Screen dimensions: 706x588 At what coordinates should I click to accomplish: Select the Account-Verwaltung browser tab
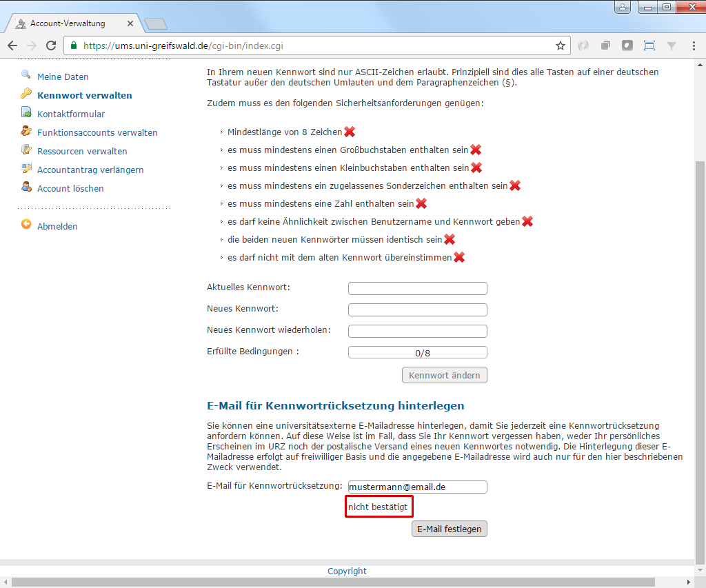pos(68,23)
